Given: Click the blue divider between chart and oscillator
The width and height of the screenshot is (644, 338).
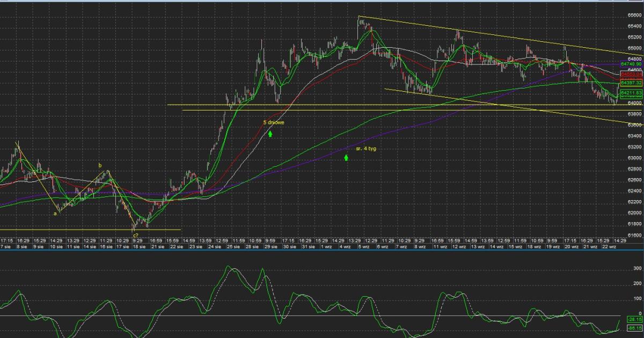Looking at the screenshot, I should (x=322, y=251).
